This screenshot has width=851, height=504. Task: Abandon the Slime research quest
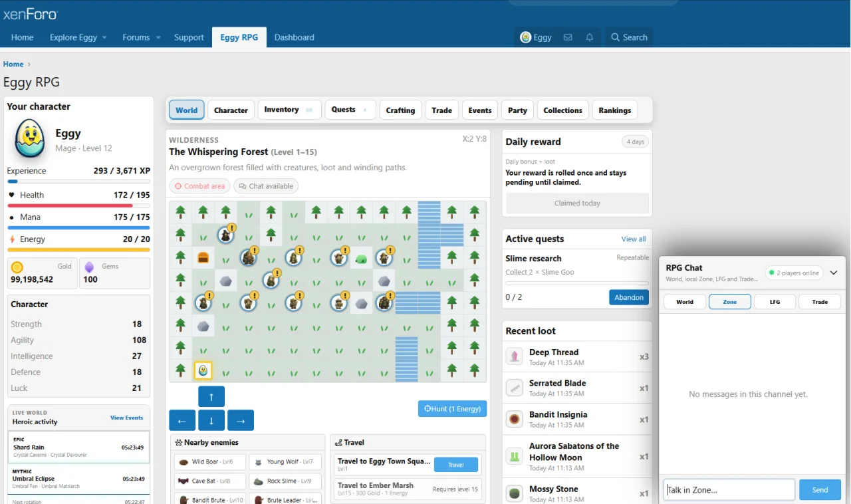(x=629, y=297)
